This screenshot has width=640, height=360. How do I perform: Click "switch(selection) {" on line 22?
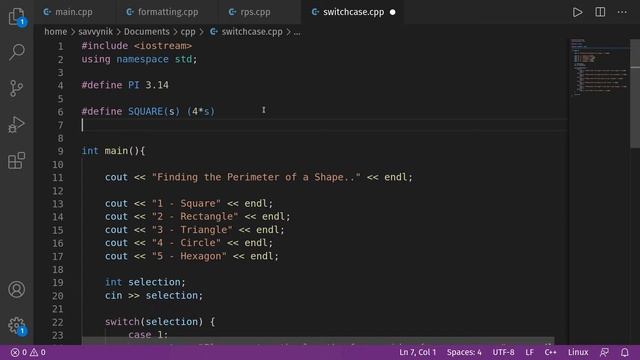pyautogui.click(x=160, y=322)
